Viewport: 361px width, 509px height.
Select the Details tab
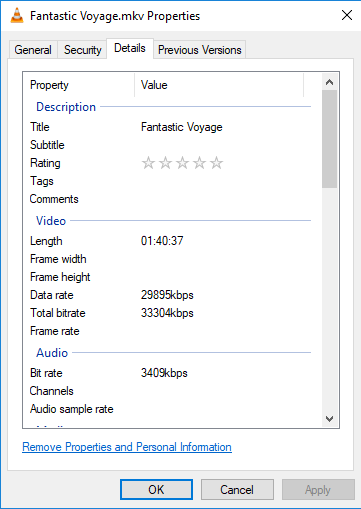coord(130,48)
